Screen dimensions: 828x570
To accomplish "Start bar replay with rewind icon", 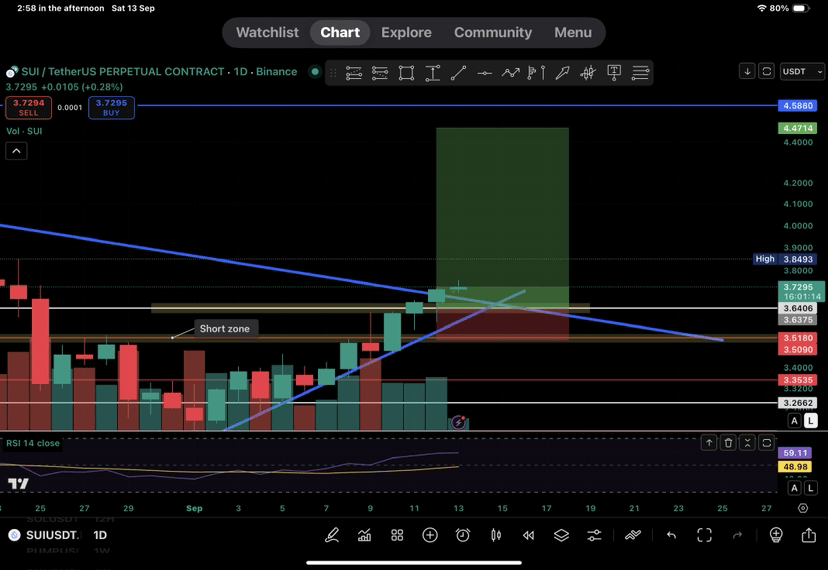I will click(x=528, y=535).
